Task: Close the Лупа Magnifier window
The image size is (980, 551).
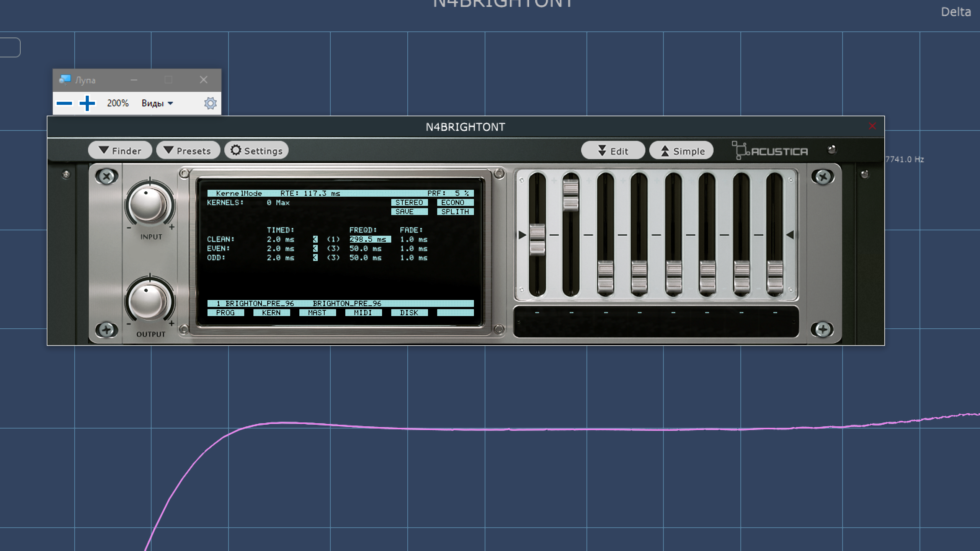Action: (x=204, y=80)
